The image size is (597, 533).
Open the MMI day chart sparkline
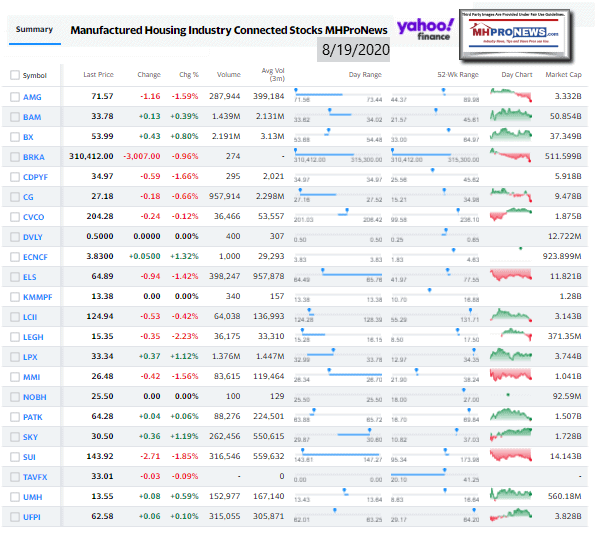(x=511, y=375)
